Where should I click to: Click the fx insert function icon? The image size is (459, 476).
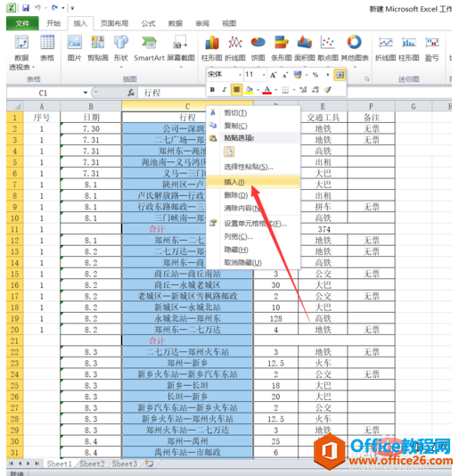(131, 93)
